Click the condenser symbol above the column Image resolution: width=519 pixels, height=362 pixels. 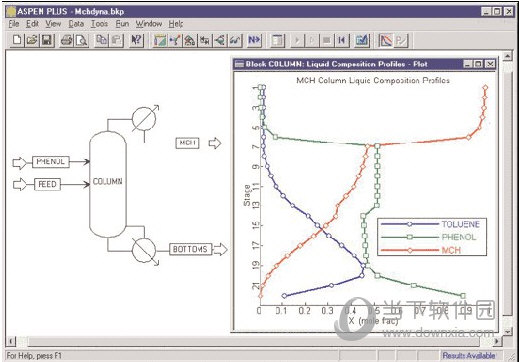(144, 119)
